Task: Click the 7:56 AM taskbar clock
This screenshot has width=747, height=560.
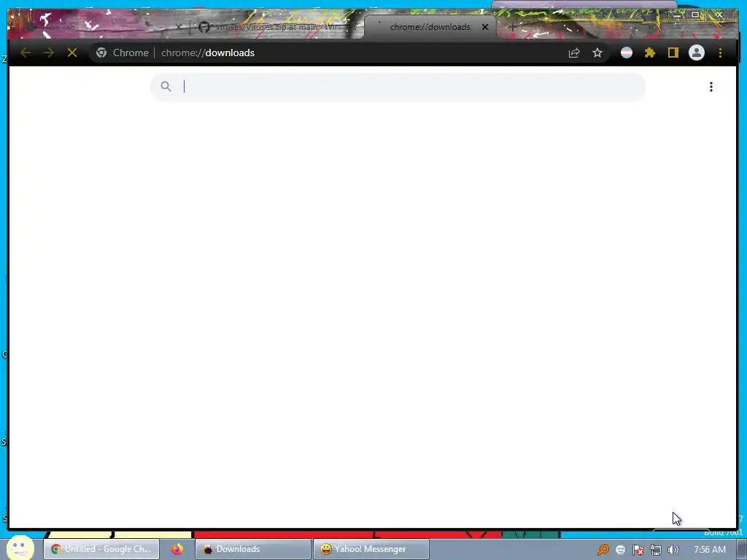Action: [710, 550]
